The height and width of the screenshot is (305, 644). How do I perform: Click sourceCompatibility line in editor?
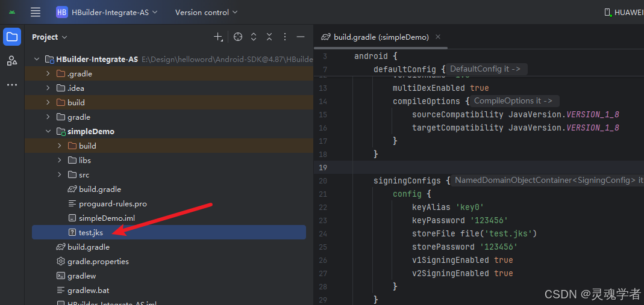click(516, 114)
